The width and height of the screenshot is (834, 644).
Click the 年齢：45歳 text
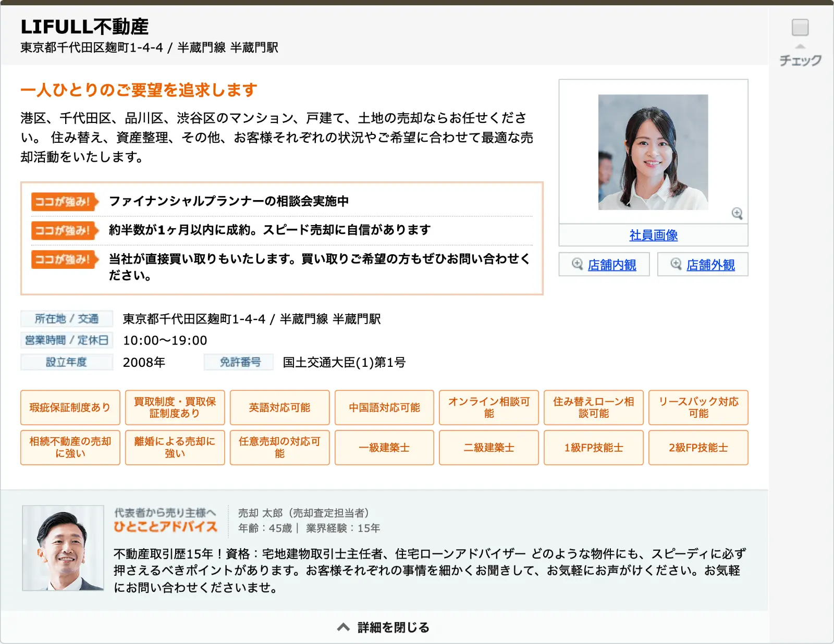click(265, 528)
